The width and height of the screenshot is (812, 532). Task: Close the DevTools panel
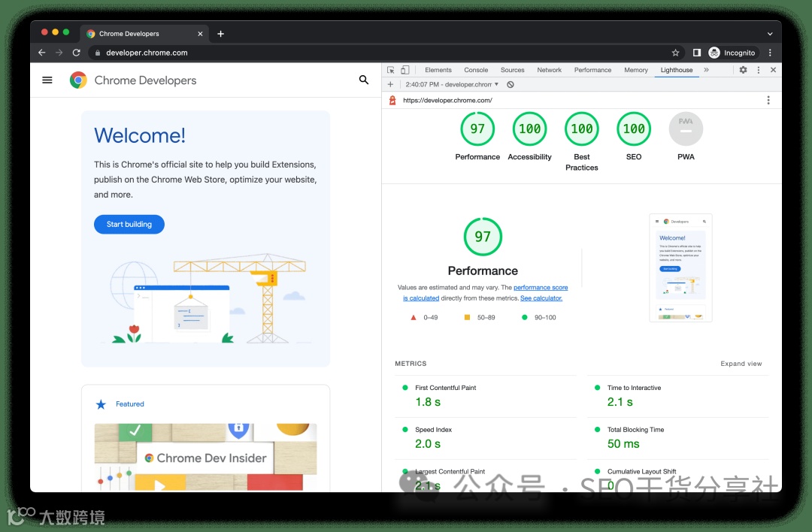[773, 70]
